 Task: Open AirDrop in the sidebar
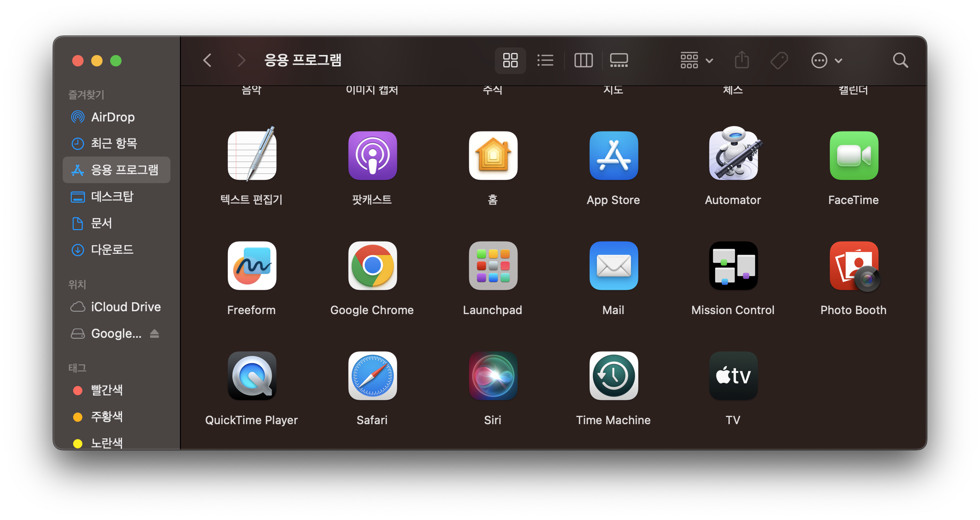112,117
